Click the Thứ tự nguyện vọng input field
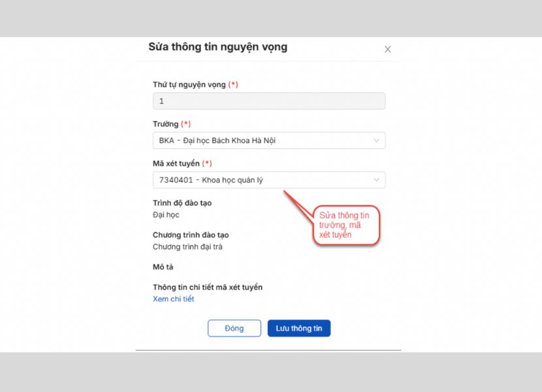Screen dimensions: 542x392 (268, 101)
